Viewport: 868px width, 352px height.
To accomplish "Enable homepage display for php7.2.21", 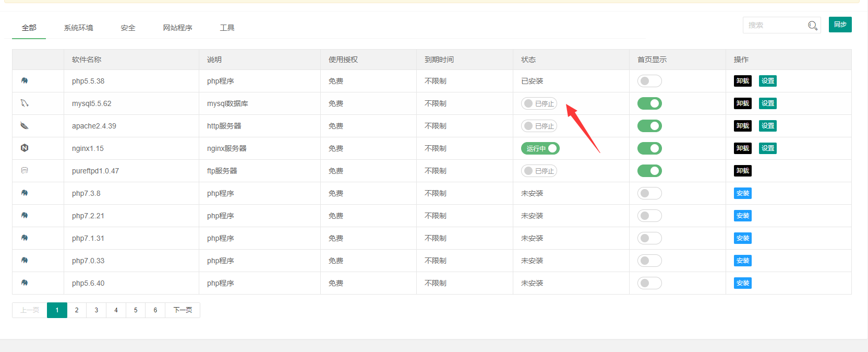I will click(649, 216).
